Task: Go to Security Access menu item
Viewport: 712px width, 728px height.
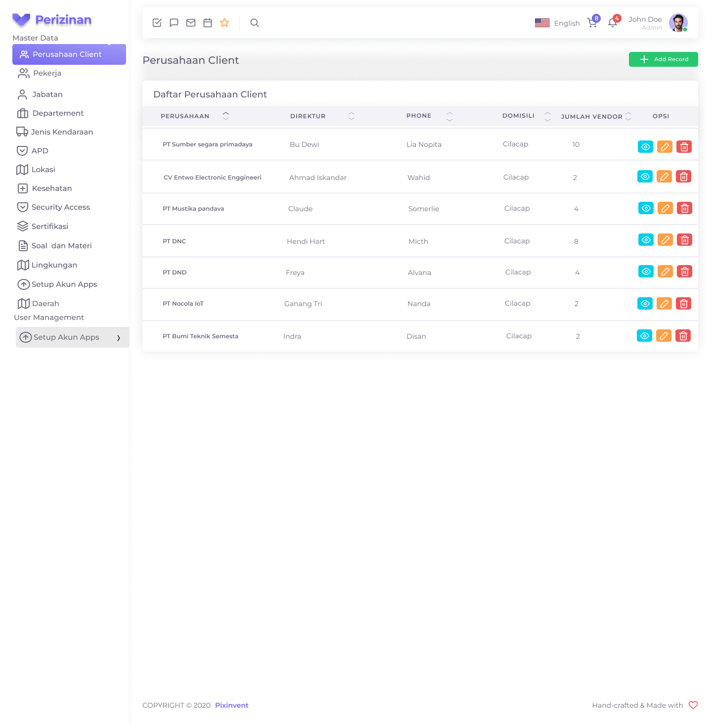Action: pyautogui.click(x=60, y=207)
